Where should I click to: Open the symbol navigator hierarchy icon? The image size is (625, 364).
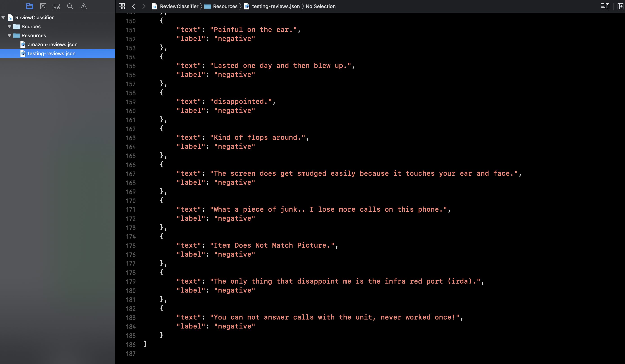pyautogui.click(x=57, y=6)
